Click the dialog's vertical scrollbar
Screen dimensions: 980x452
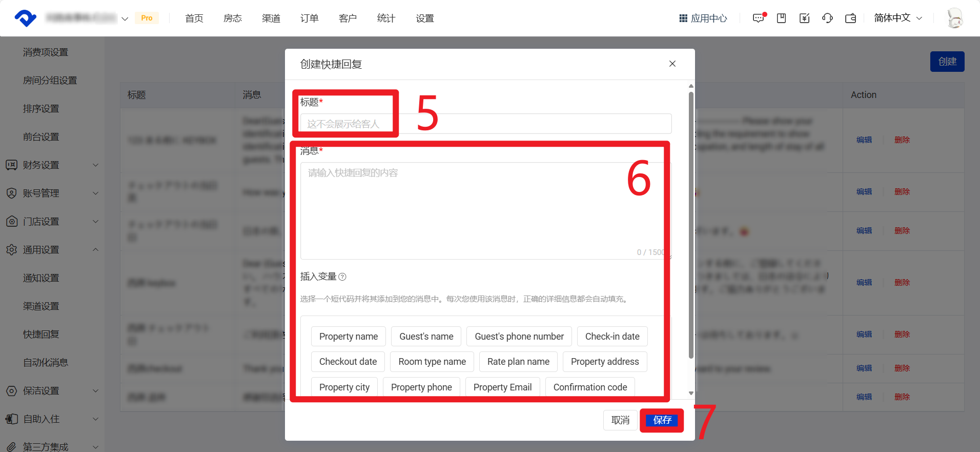[x=691, y=226]
